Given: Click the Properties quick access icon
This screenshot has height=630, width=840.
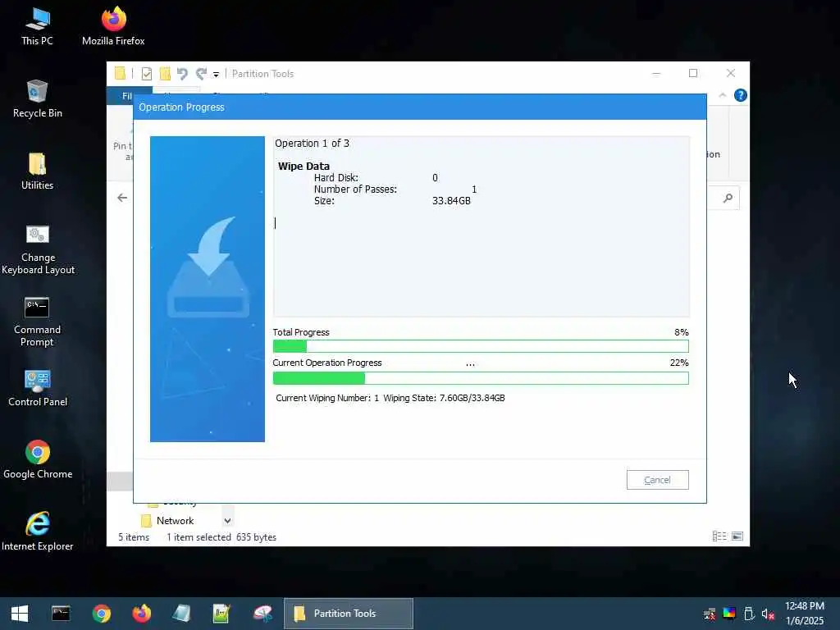Looking at the screenshot, I should pos(146,73).
